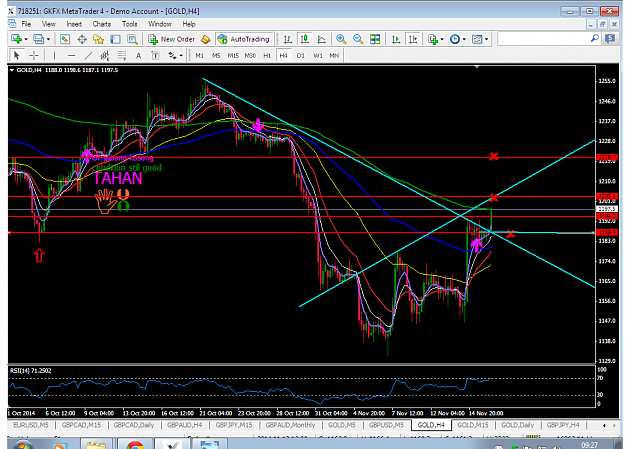Viewport: 625px width, 449px height.
Task: Select the M15 timeframe
Action: coord(233,55)
